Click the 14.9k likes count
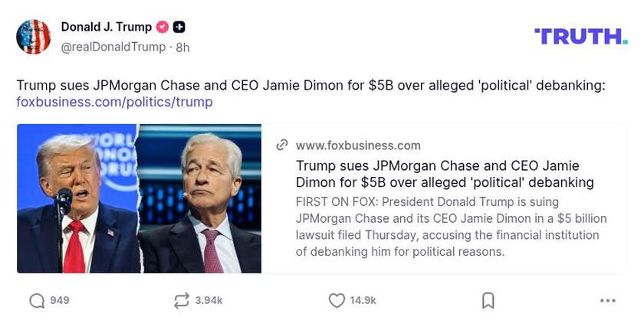 click(363, 301)
